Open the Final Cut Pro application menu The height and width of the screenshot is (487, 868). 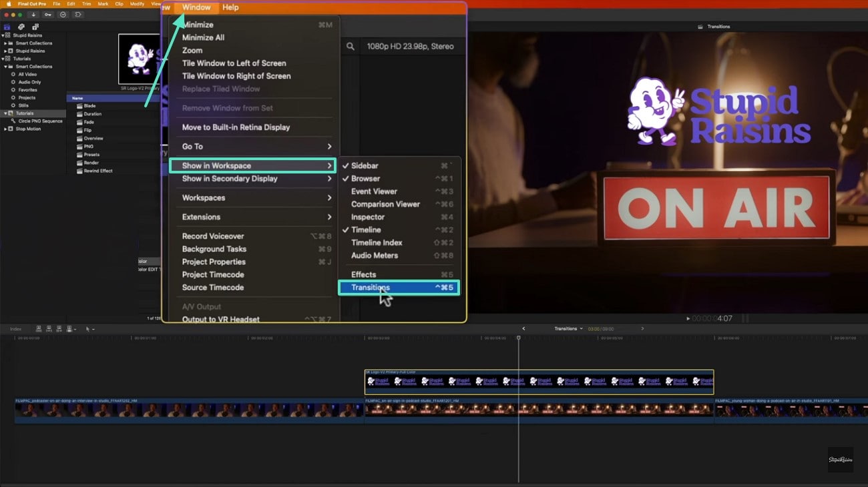click(31, 4)
